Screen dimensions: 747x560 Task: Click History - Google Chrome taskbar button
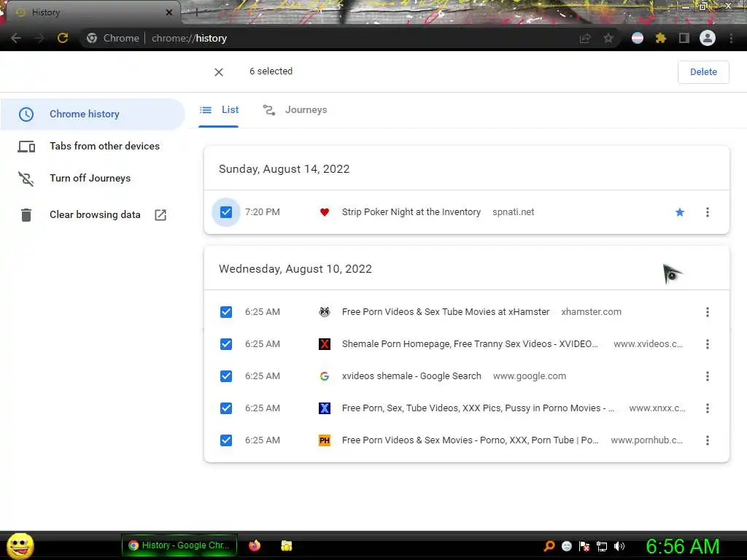pos(179,545)
